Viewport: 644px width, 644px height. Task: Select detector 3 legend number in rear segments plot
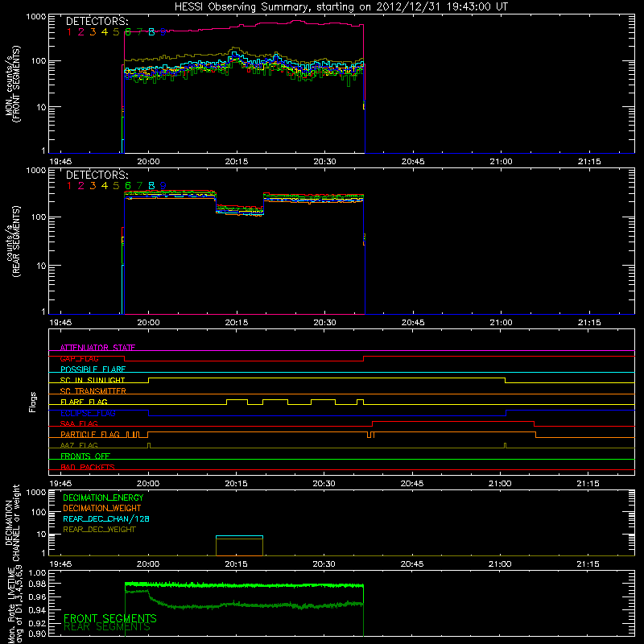(x=93, y=186)
